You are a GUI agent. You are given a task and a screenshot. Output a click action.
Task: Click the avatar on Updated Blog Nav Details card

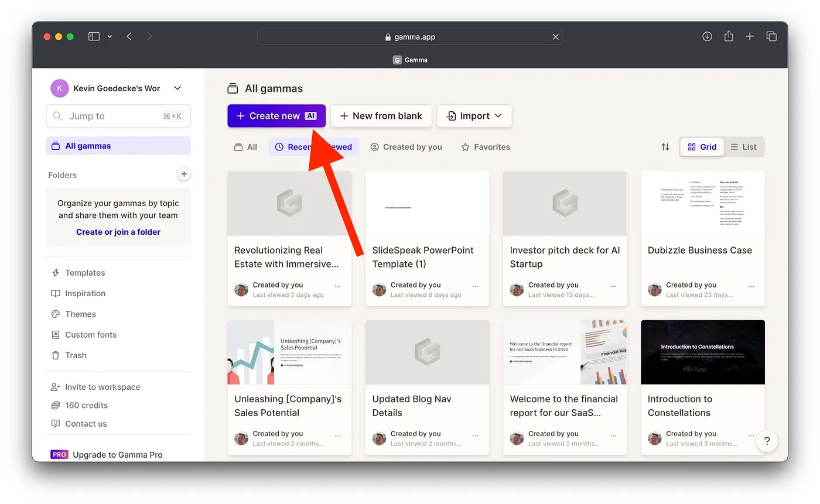click(x=379, y=438)
